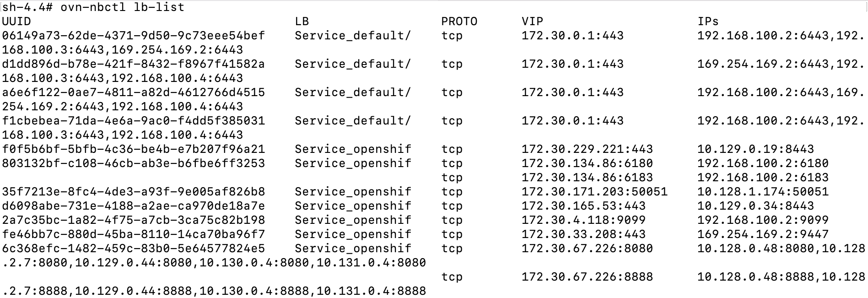Click the PROTO column header
The height and width of the screenshot is (298, 868).
tap(459, 22)
